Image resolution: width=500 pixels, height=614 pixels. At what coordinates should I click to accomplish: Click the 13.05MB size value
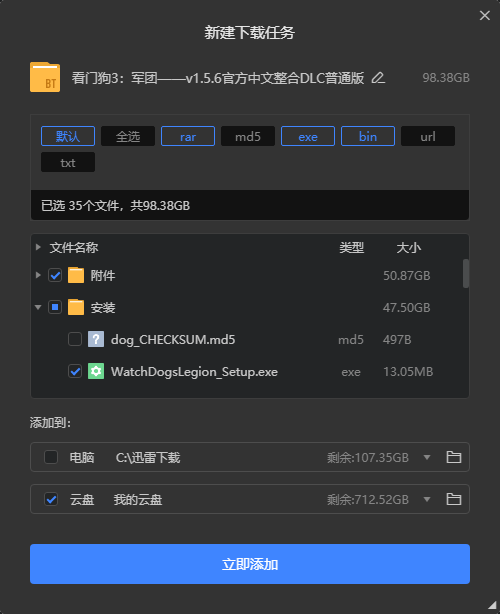[408, 372]
